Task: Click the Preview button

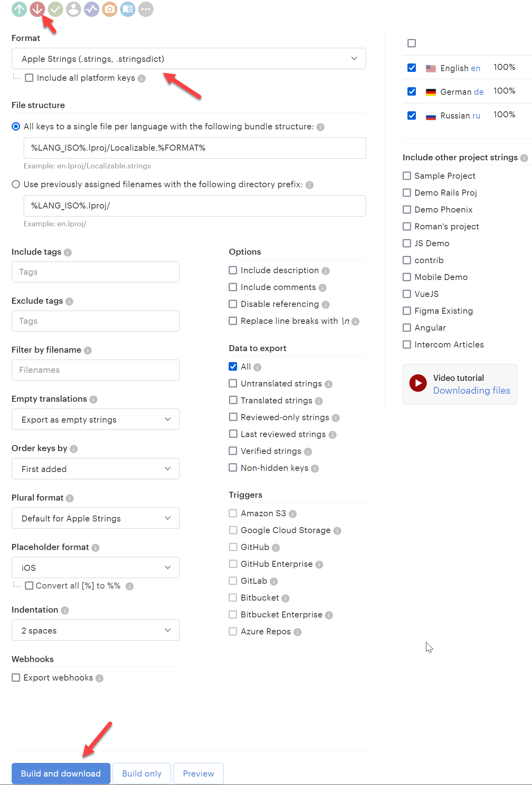Action: (x=198, y=773)
